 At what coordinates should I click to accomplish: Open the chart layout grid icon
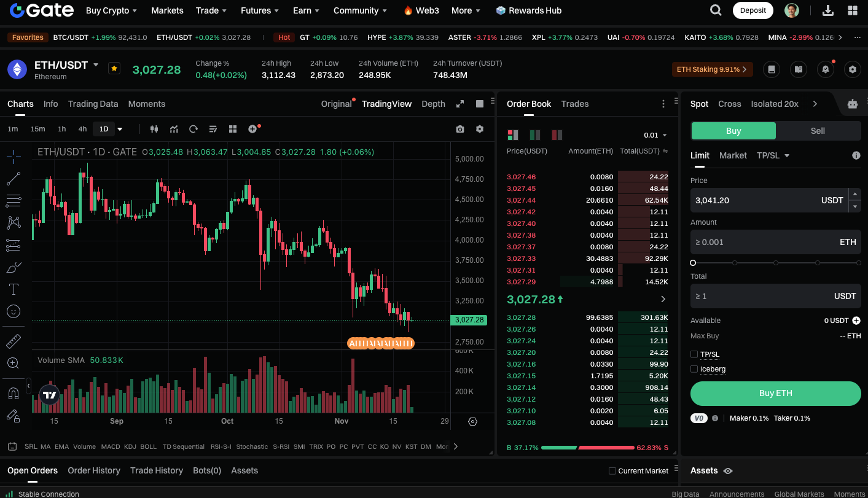click(x=233, y=129)
